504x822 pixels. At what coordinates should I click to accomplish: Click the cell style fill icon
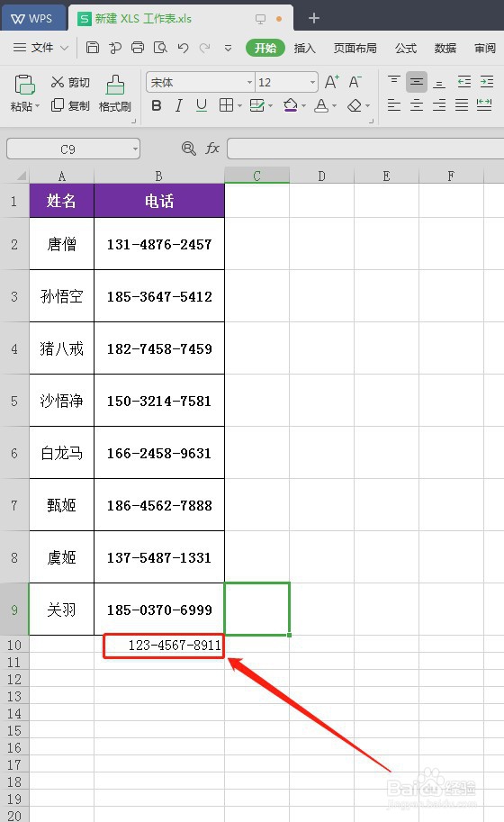tap(256, 105)
